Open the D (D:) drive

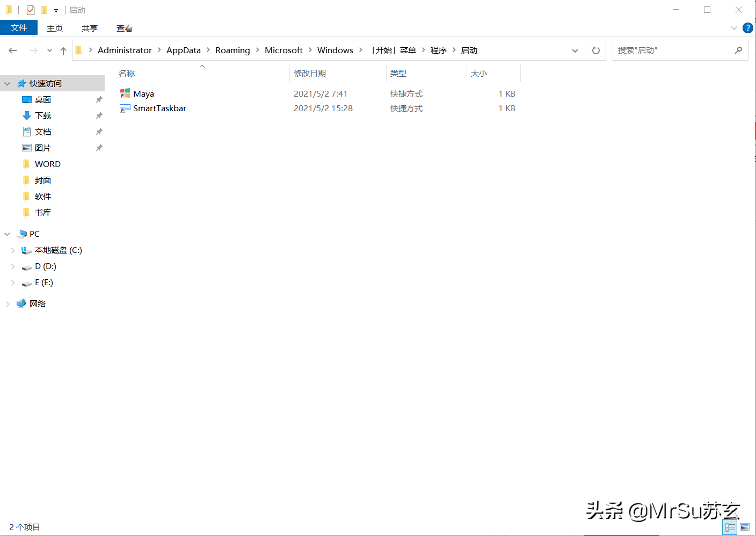(45, 266)
